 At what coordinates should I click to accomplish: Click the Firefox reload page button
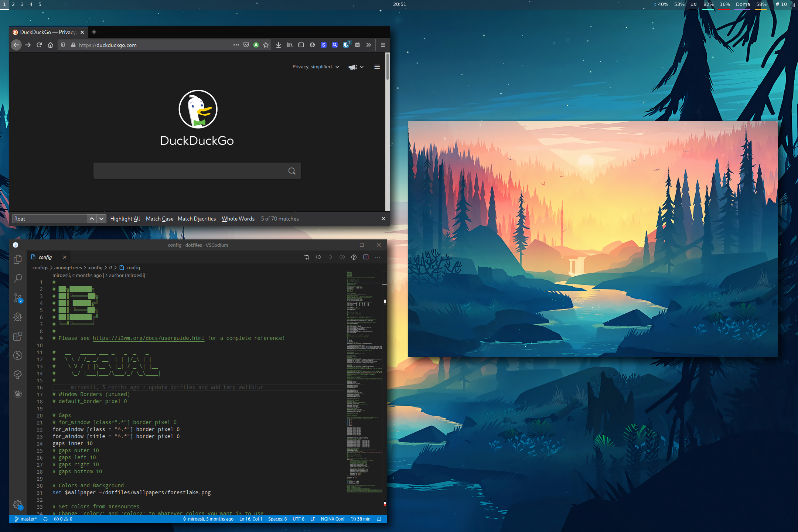(x=39, y=45)
